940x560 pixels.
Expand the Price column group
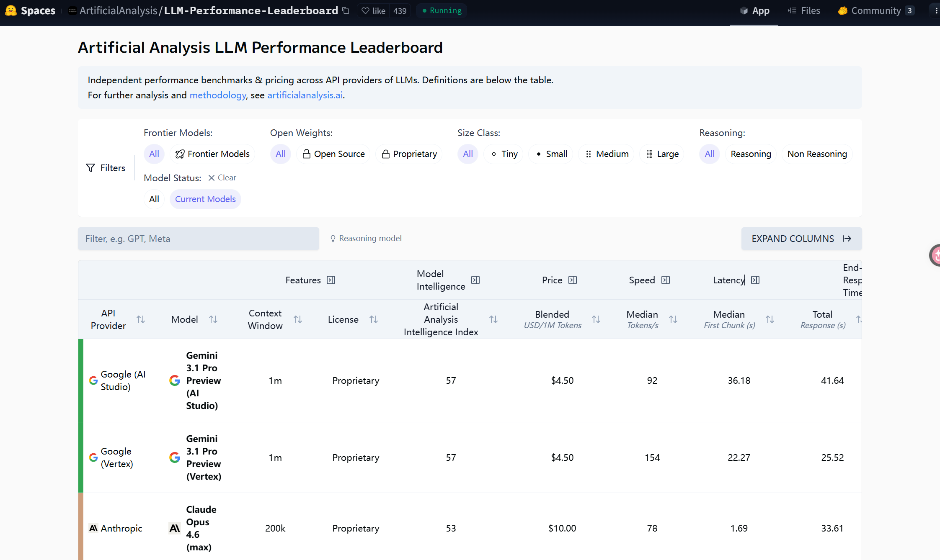[573, 280]
